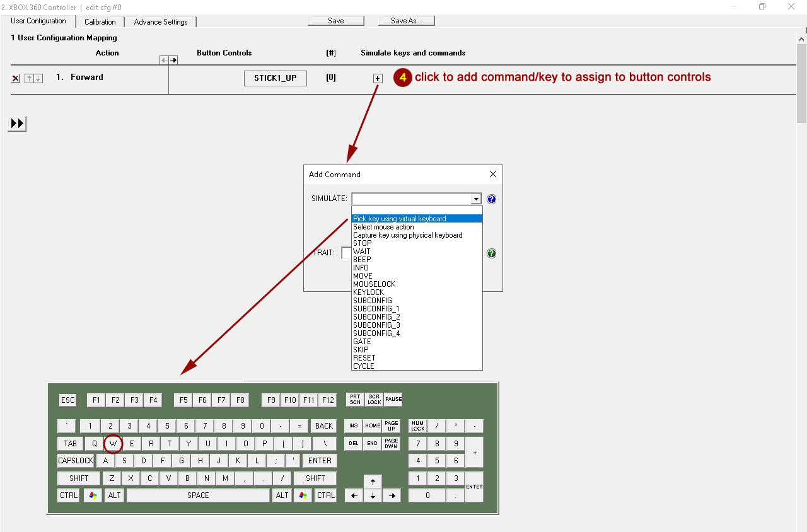Click the plus icon to add command

pyautogui.click(x=378, y=79)
